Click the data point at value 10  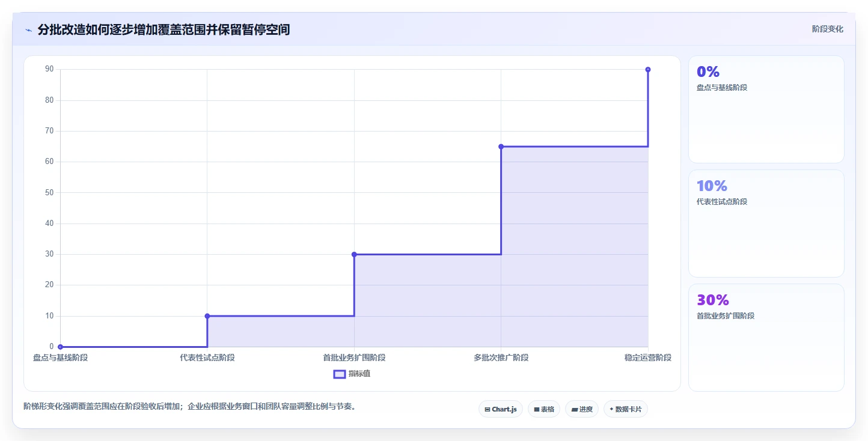coord(207,316)
